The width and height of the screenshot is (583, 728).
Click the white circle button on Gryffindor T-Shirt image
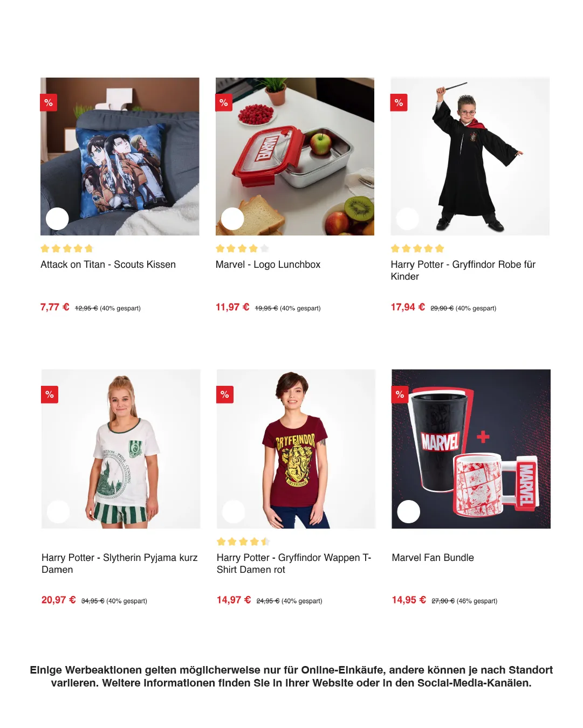click(234, 512)
